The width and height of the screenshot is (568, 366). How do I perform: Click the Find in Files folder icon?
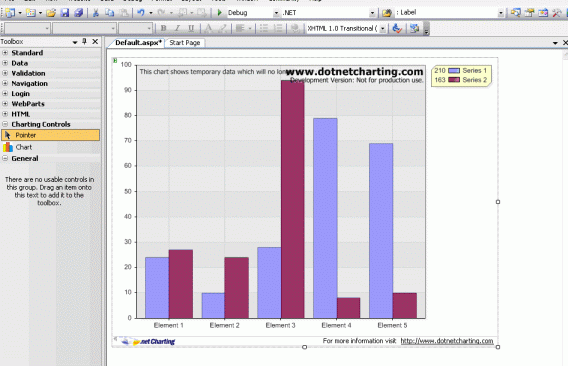[x=387, y=13]
